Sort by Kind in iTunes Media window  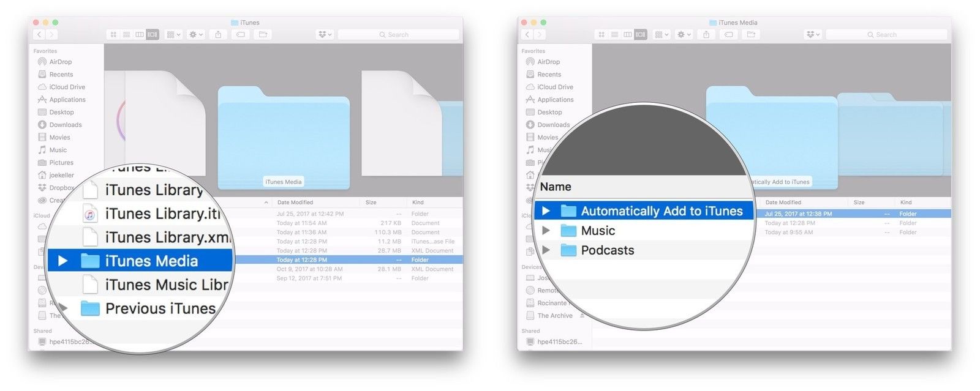click(906, 203)
